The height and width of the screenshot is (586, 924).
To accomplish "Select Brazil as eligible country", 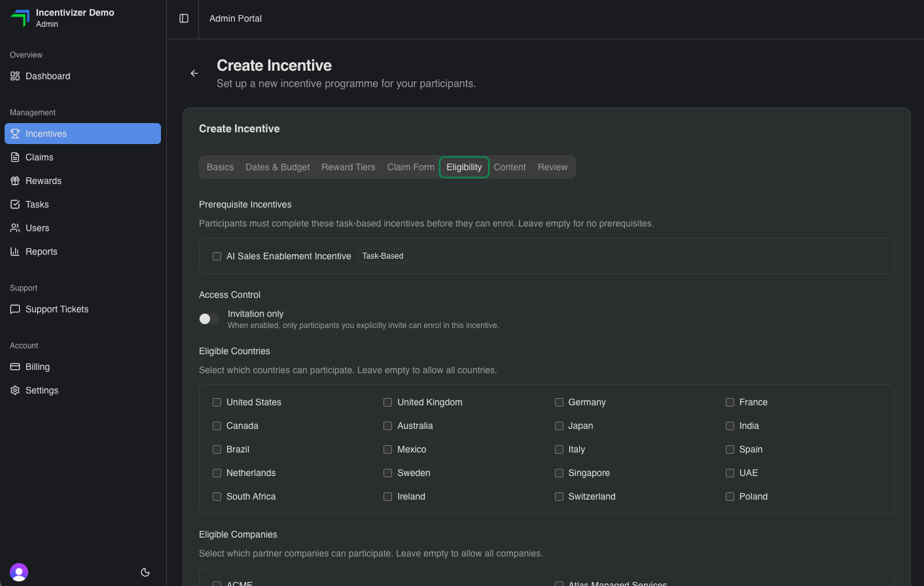I will click(x=217, y=449).
